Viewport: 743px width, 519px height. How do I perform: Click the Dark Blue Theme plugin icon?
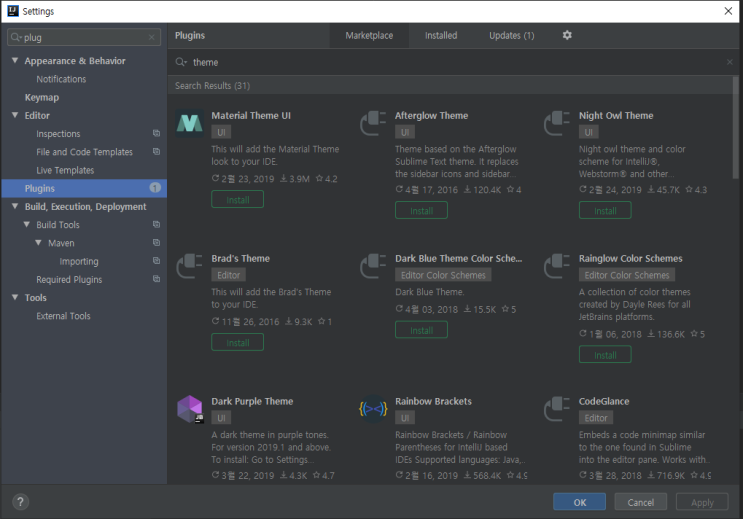(373, 266)
